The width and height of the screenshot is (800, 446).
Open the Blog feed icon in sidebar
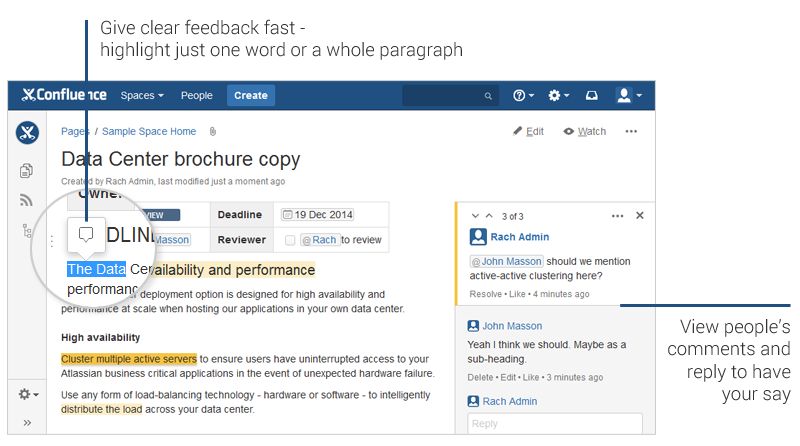coord(27,200)
